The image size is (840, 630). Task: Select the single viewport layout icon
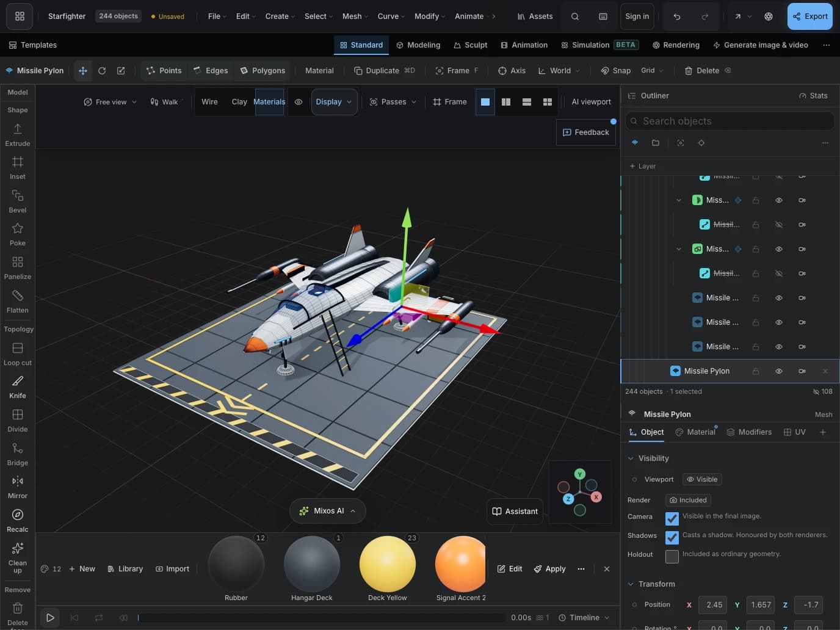click(485, 102)
